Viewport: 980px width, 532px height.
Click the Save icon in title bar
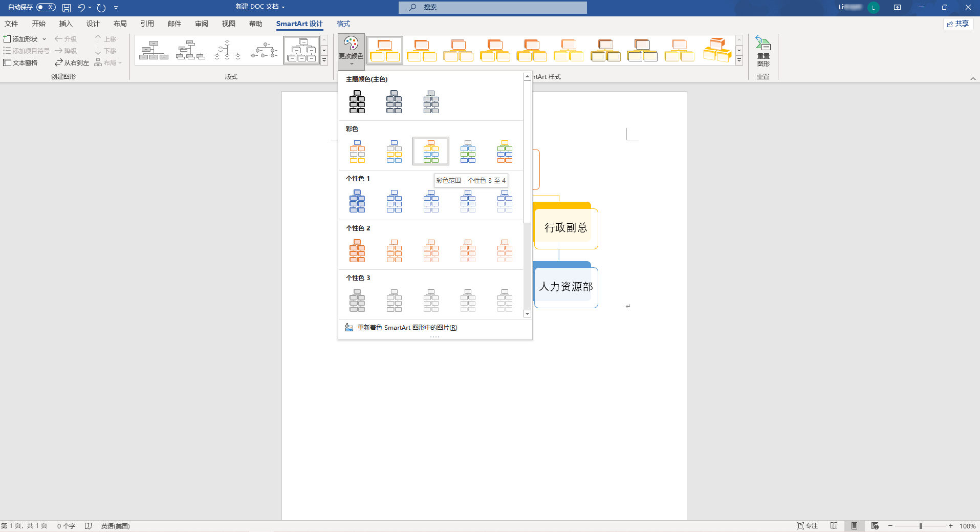point(67,8)
